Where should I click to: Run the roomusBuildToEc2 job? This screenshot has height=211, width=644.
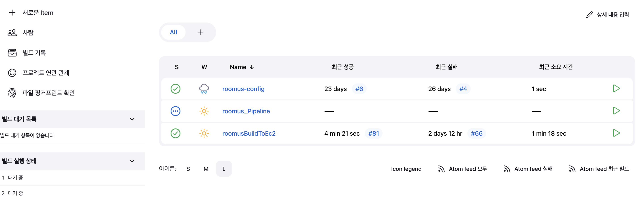617,133
